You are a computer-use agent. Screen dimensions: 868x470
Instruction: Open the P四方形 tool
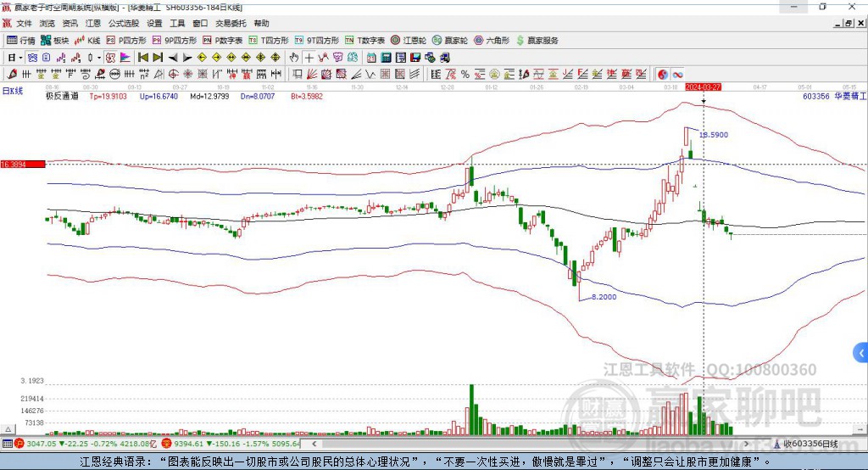coord(126,41)
